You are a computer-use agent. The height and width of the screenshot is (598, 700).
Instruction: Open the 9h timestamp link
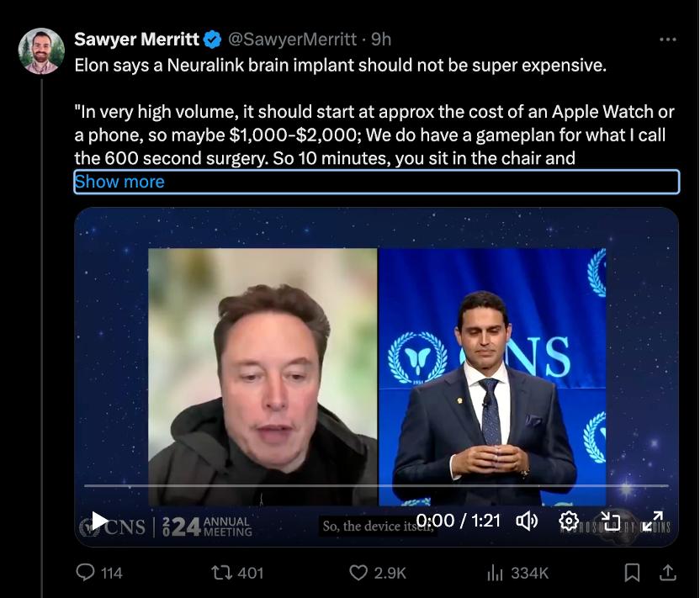[x=381, y=40]
